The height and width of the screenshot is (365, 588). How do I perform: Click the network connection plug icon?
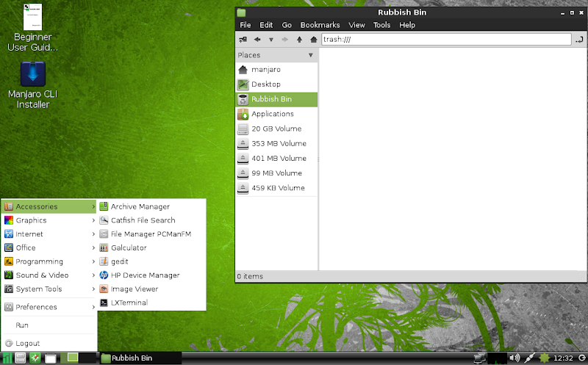pyautogui.click(x=529, y=358)
